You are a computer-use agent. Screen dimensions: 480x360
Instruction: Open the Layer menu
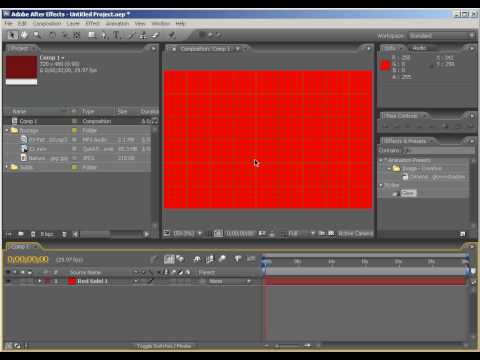pos(73,24)
